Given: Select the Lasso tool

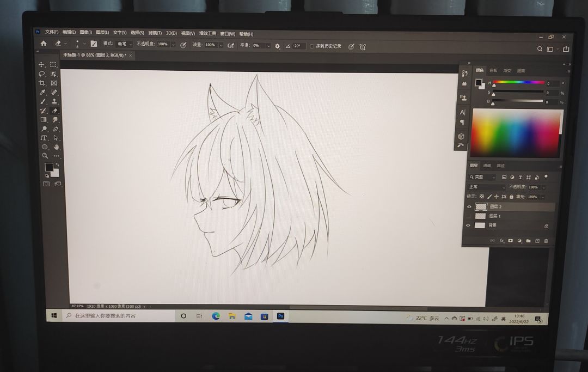Looking at the screenshot, I should [x=41, y=74].
